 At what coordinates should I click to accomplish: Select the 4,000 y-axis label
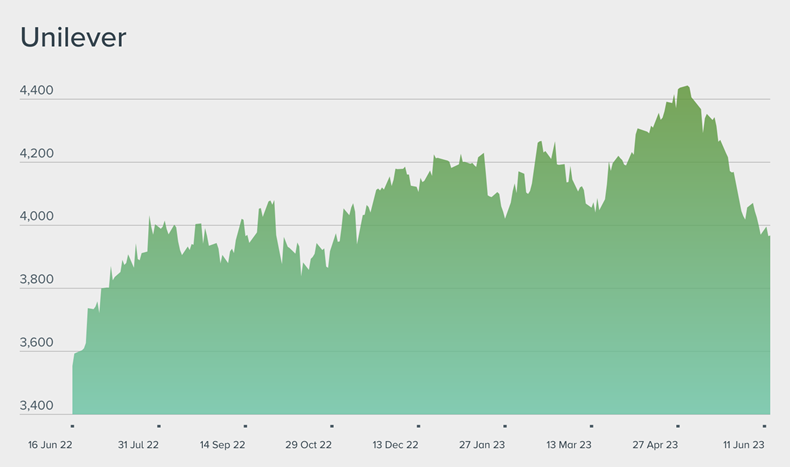[37, 216]
